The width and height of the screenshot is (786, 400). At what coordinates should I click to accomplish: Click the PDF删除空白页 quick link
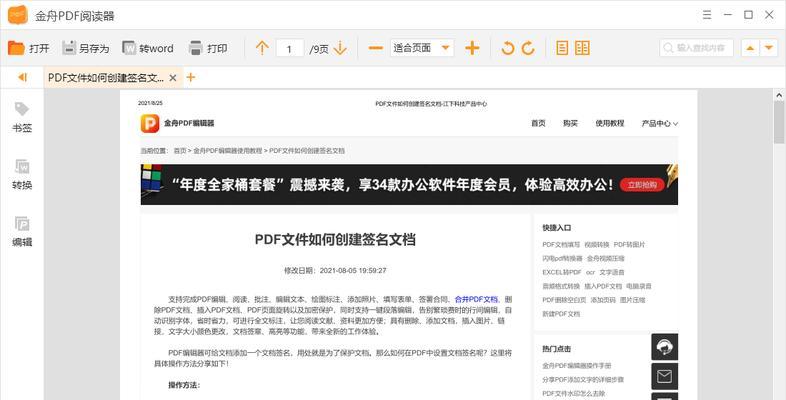(564, 300)
